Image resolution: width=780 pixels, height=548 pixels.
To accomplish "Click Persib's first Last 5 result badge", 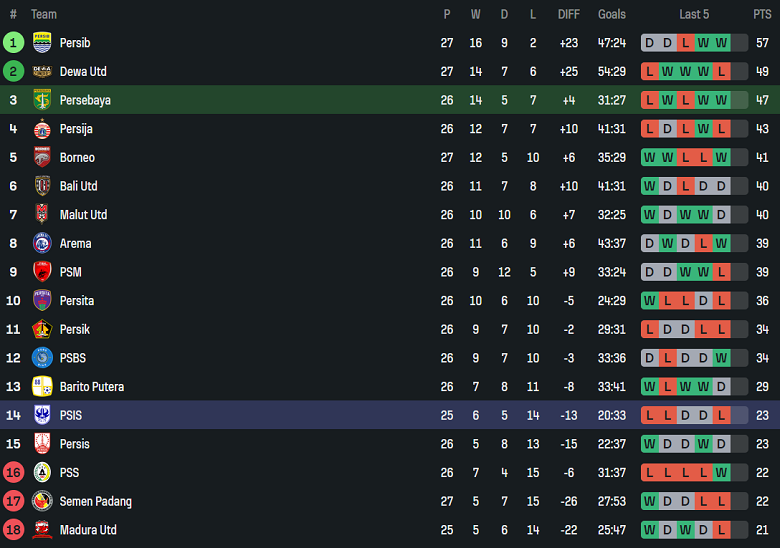I will [x=650, y=43].
